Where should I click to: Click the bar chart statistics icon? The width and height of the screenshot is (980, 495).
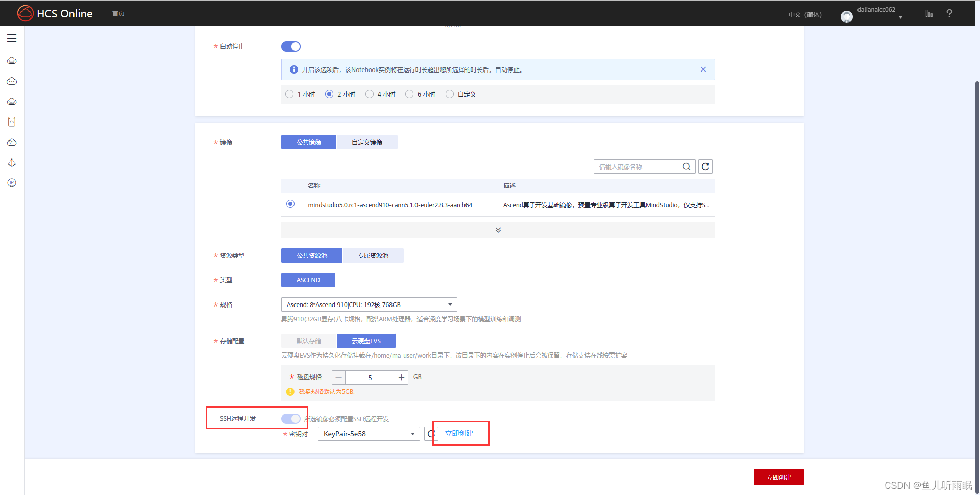(929, 13)
